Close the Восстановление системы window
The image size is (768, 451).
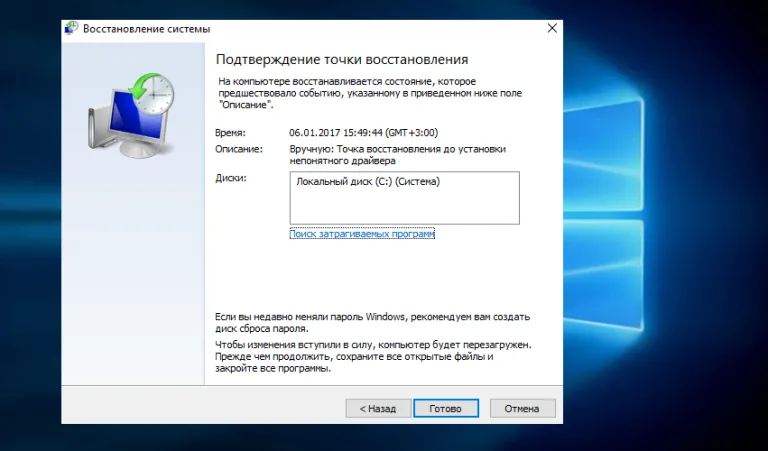pyautogui.click(x=552, y=28)
